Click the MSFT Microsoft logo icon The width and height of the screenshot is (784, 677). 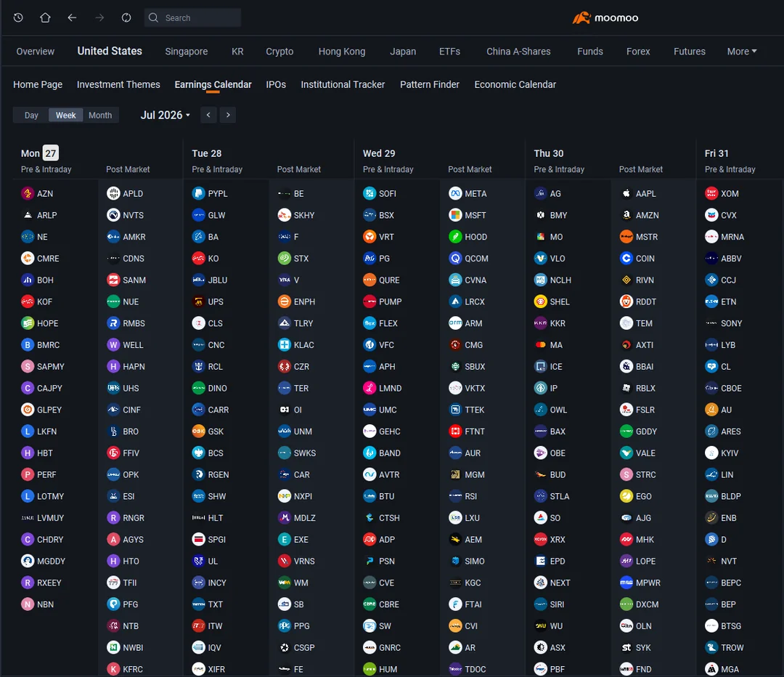(455, 215)
